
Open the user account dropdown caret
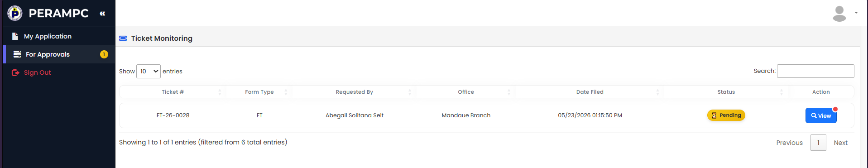pyautogui.click(x=856, y=13)
